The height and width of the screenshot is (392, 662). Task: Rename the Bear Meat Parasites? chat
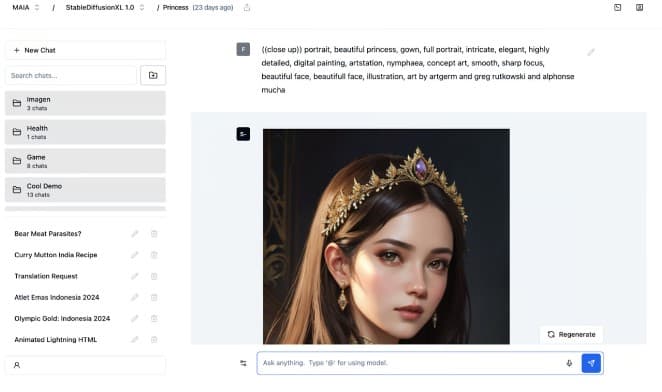click(x=135, y=234)
